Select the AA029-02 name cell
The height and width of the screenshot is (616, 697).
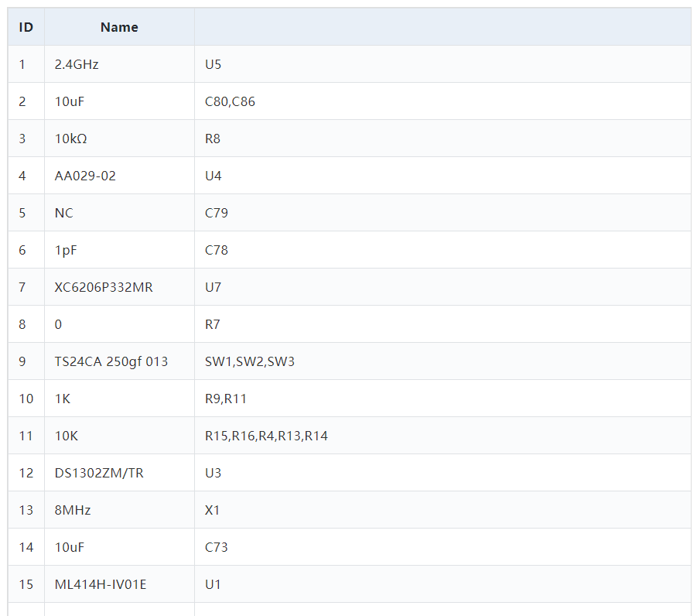pos(119,176)
